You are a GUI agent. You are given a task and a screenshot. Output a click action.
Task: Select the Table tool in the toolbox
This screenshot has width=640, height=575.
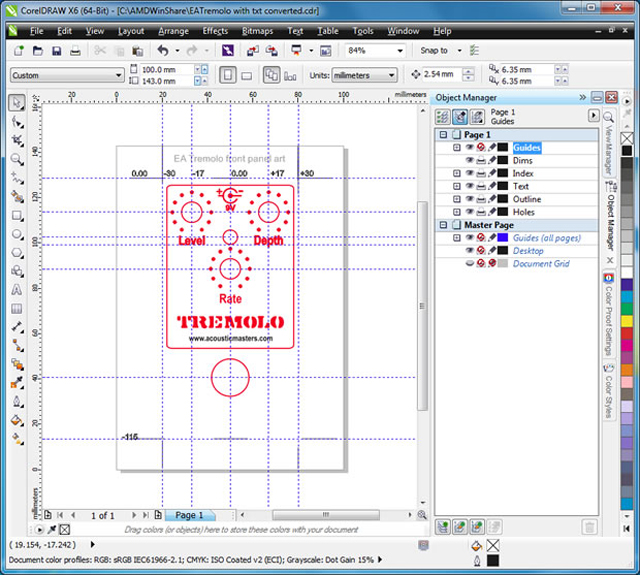(17, 309)
